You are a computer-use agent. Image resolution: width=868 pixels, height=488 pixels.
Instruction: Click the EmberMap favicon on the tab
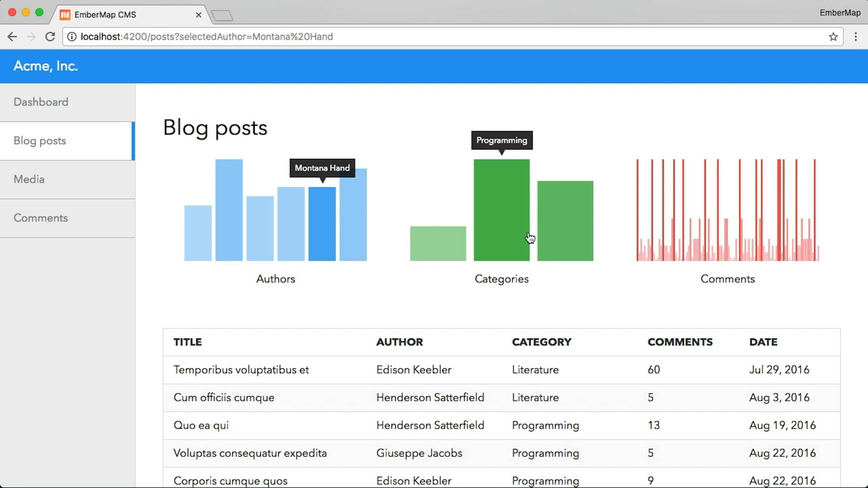66,14
